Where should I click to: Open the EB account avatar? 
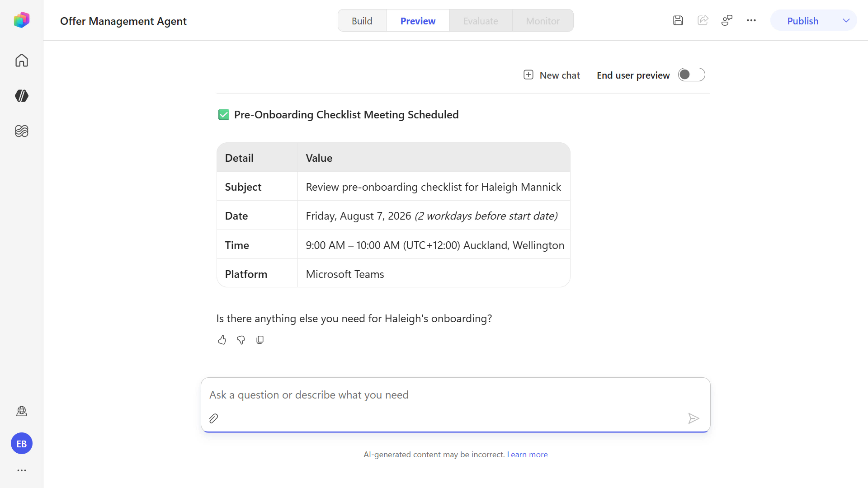22,444
